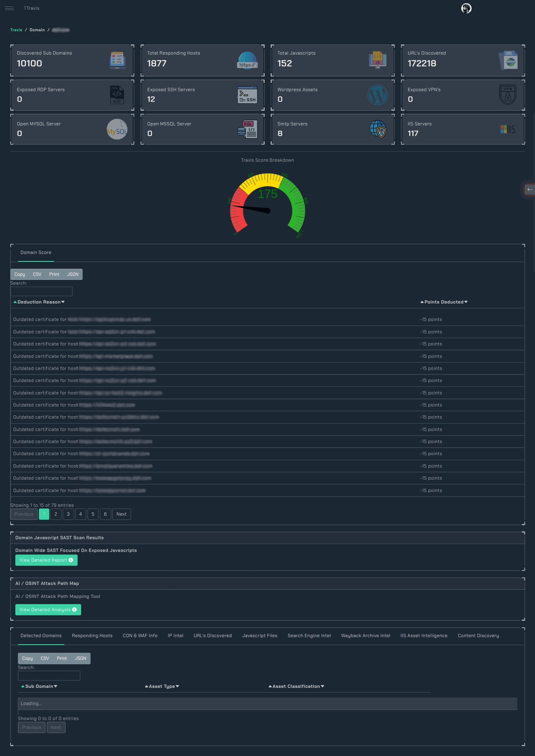Viewport: 535px width, 756px height.
Task: Switch to the Content Discovery tab
Action: (478, 636)
